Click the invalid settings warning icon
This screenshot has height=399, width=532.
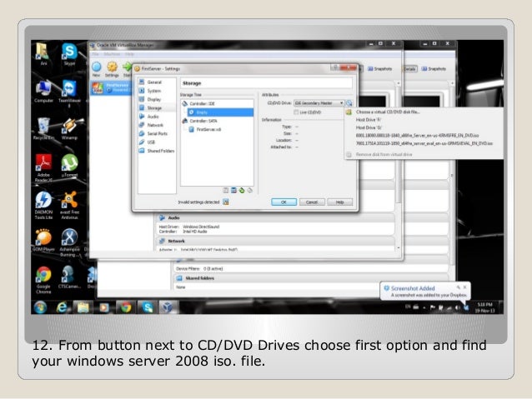226,202
